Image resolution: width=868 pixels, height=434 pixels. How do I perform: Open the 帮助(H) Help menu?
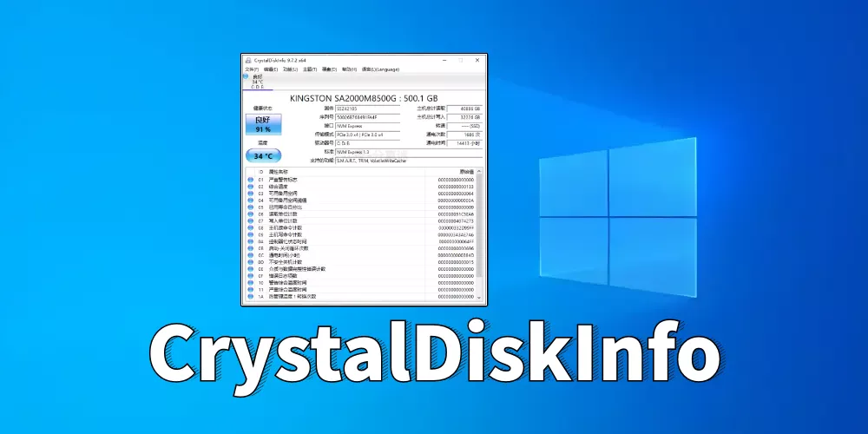(349, 69)
